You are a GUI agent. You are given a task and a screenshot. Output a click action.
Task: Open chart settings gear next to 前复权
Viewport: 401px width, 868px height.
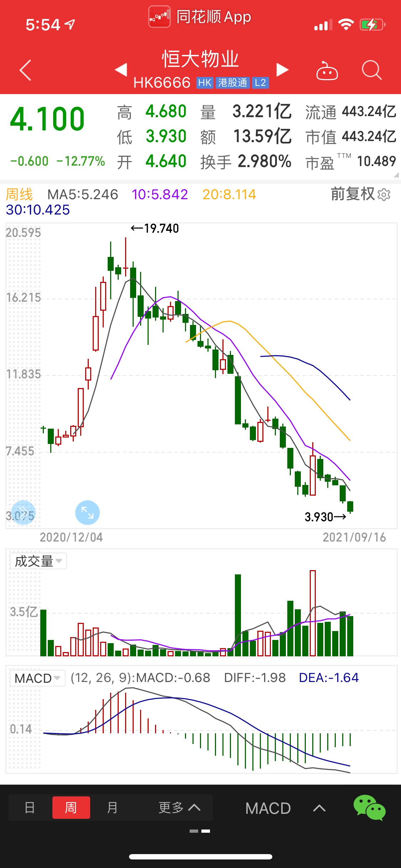(384, 195)
